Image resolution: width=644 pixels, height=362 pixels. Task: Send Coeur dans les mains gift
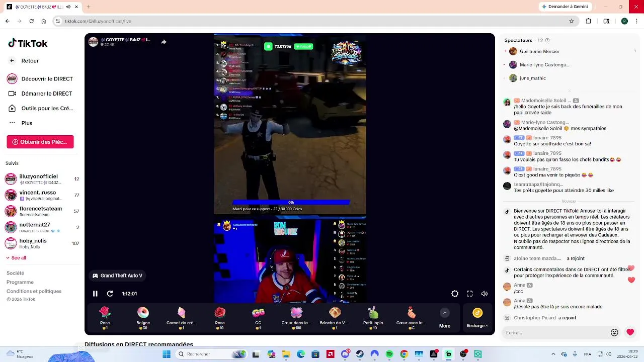(296, 318)
